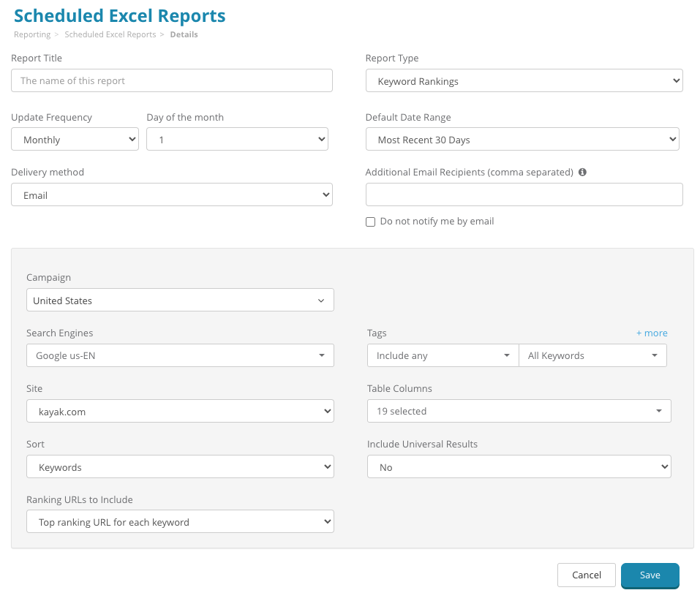This screenshot has height=601, width=700.
Task: Go to the Reporting breadcrumb link
Action: (x=32, y=34)
